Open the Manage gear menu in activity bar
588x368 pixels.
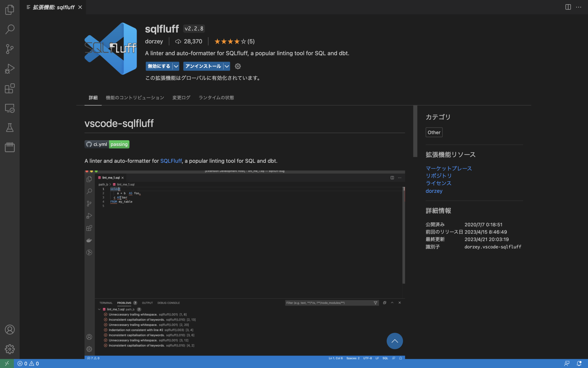click(9, 349)
